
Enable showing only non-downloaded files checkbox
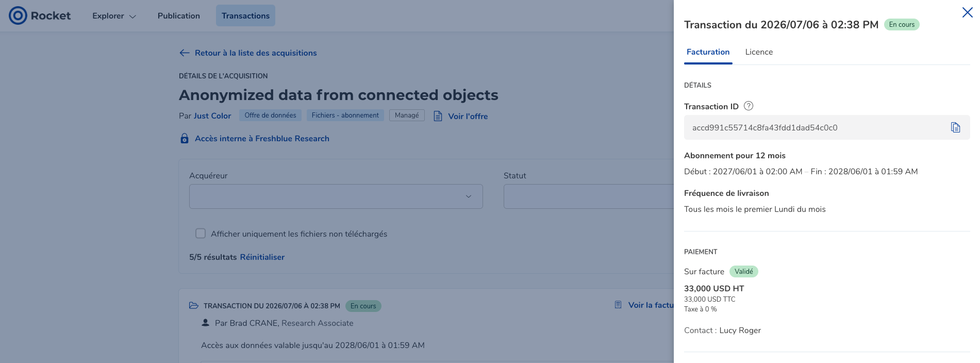201,234
